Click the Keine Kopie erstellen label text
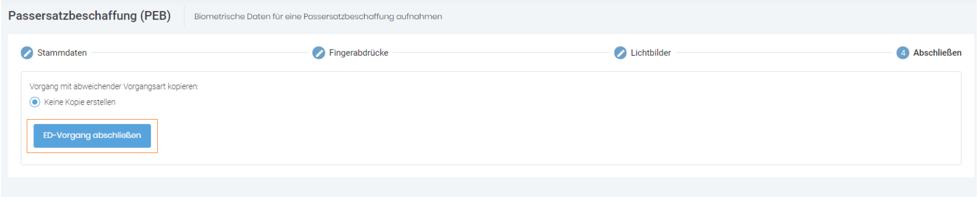Viewport: 980px width, 202px height. [x=80, y=102]
